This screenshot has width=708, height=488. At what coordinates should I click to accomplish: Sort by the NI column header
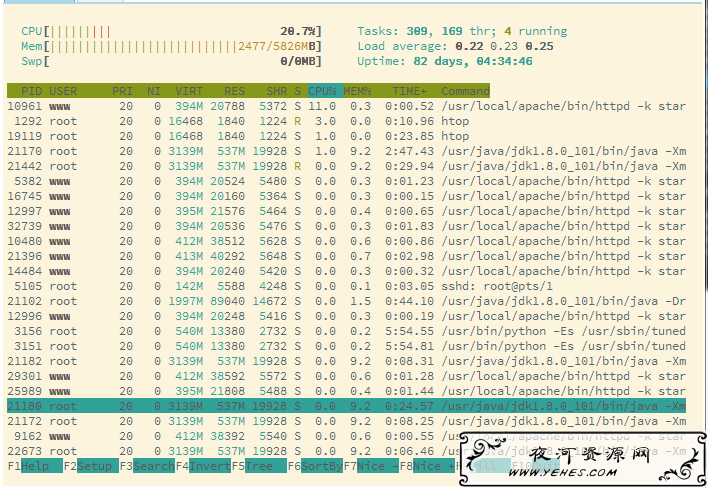tap(154, 91)
